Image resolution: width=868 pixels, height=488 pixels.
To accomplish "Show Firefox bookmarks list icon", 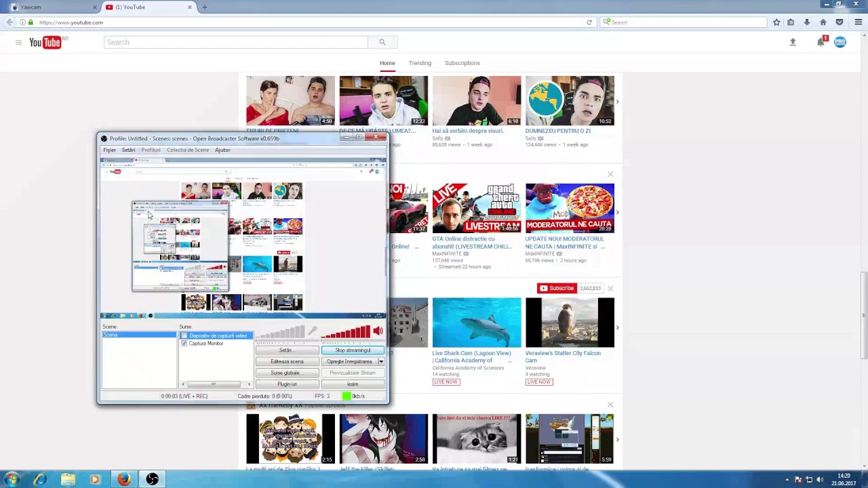I will coord(791,22).
